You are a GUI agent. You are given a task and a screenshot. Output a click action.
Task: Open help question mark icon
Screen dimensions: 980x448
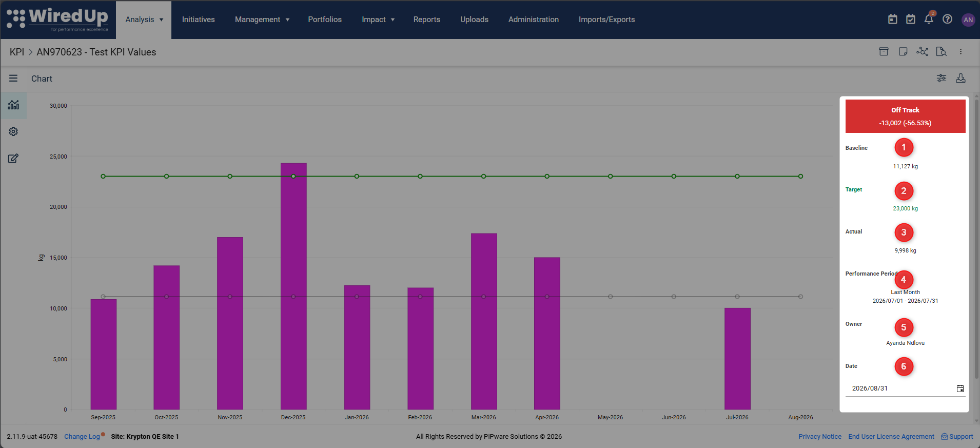click(948, 20)
